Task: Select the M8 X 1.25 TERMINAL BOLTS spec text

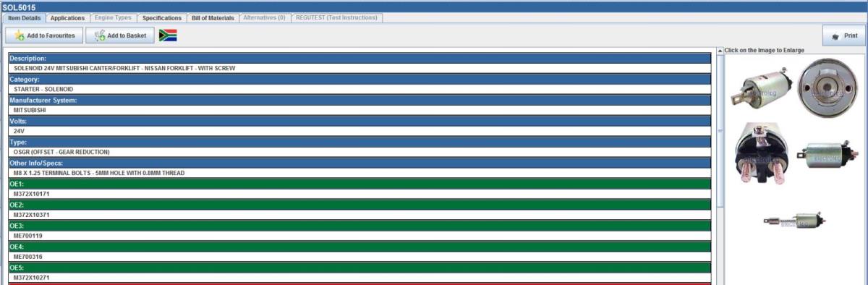Action: point(99,173)
